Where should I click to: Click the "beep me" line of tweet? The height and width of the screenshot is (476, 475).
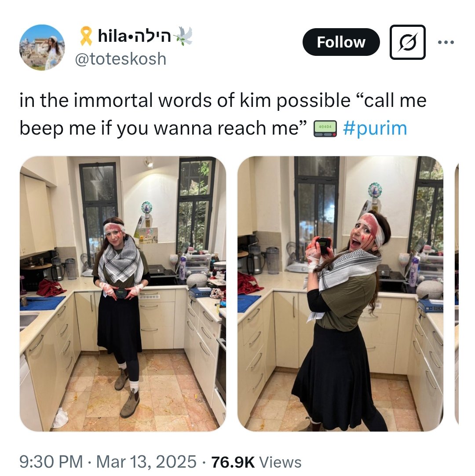tap(163, 128)
